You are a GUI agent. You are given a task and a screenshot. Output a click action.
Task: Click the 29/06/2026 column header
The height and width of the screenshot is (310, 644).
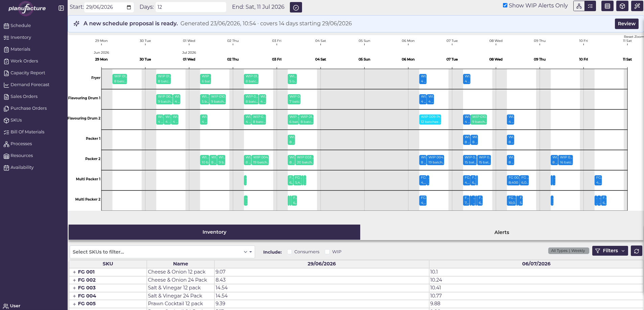pyautogui.click(x=322, y=264)
